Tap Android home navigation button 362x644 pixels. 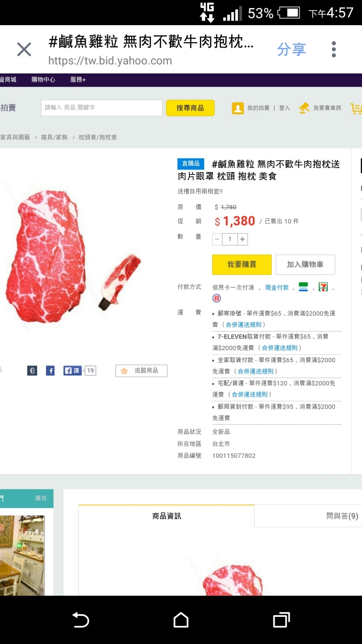tap(181, 620)
